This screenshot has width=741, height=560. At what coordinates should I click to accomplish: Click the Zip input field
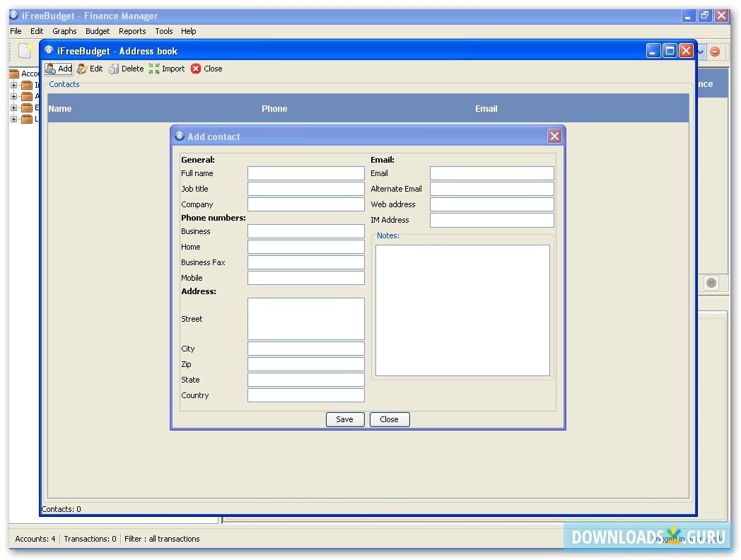click(x=305, y=364)
